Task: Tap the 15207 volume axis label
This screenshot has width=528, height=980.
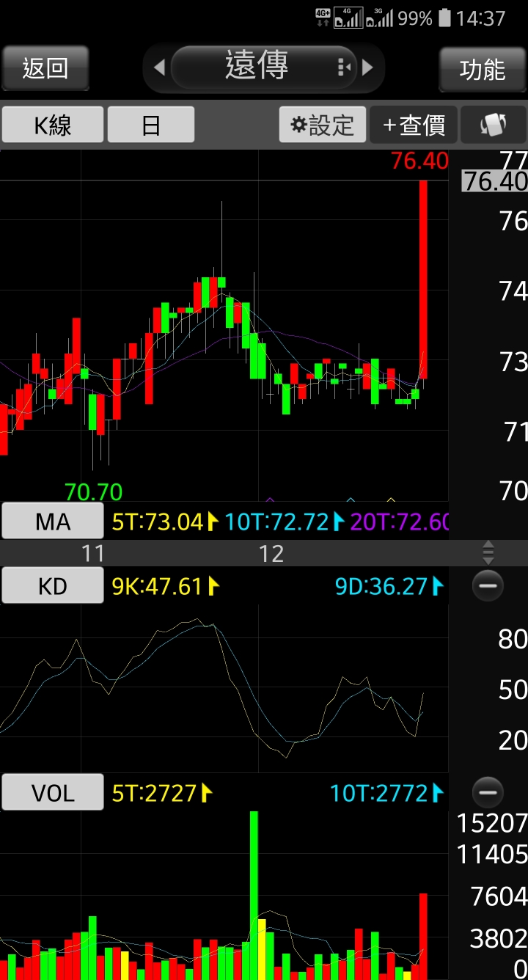Action: click(x=491, y=823)
